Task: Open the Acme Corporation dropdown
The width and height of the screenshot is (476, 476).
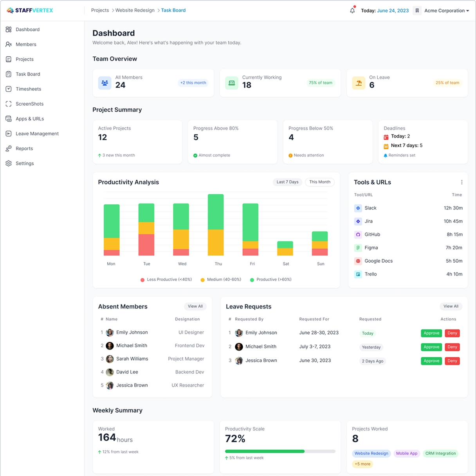Action: pos(446,11)
